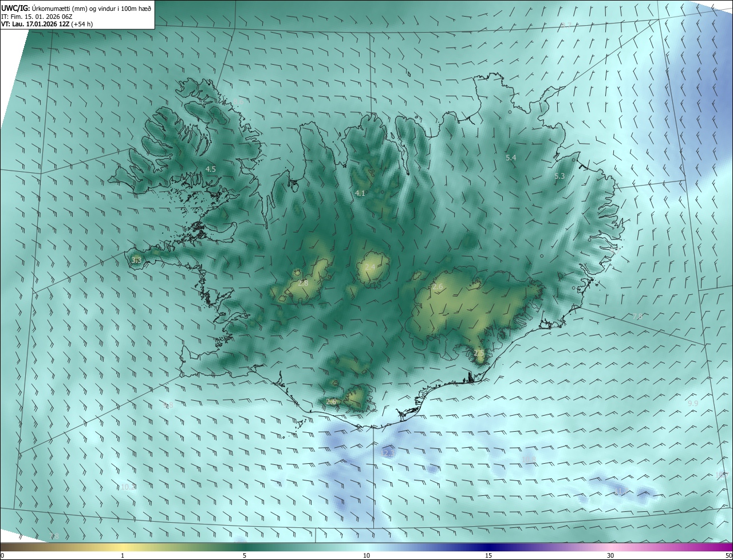Click the 2.4 value on Hofsjökull glacier
The image size is (733, 560).
coord(370,267)
